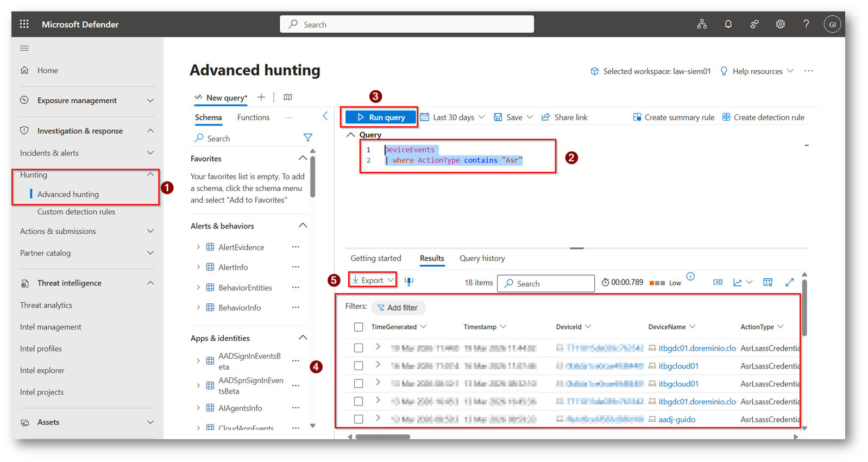Click the Run query button
The width and height of the screenshot is (868, 462).
(381, 117)
